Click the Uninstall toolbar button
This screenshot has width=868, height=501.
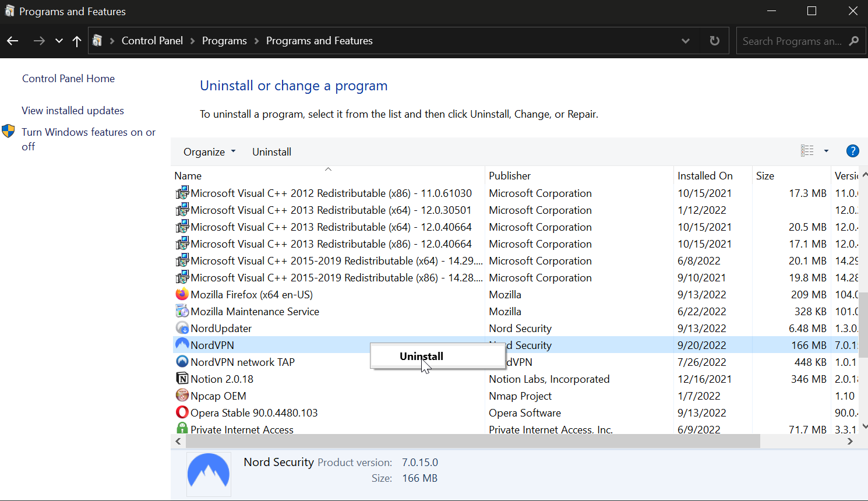[x=271, y=152]
